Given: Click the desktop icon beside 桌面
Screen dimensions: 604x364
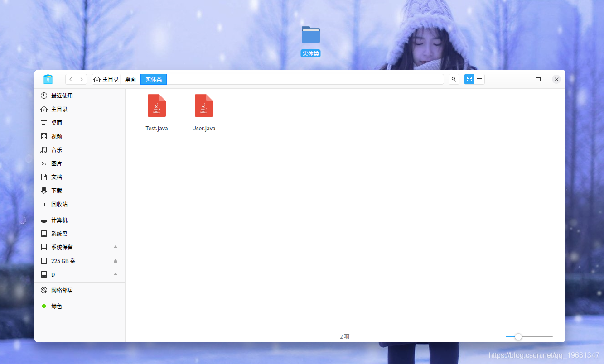Looking at the screenshot, I should coord(44,123).
